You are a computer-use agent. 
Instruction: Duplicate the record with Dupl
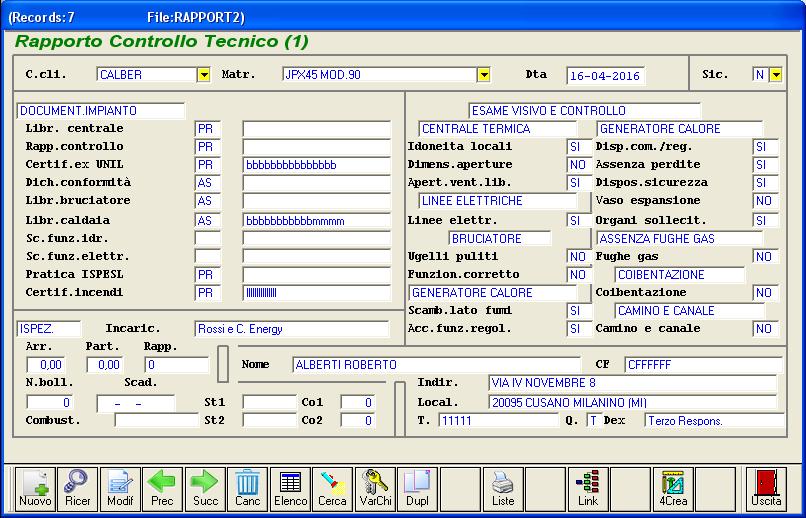(x=418, y=489)
